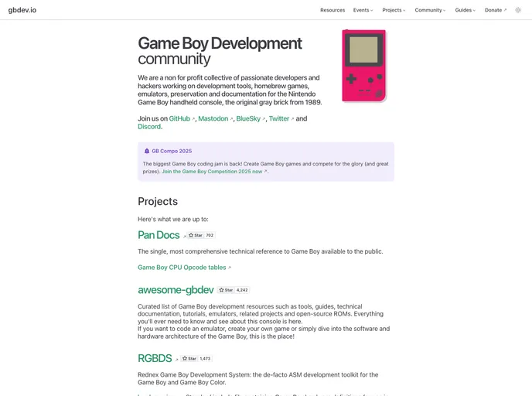Open the awesome-gbdev project link
The width and height of the screenshot is (532, 396).
[x=176, y=290]
